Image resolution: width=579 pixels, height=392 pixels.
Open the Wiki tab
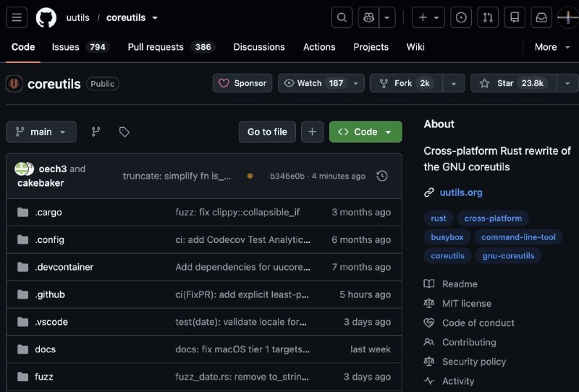(415, 47)
